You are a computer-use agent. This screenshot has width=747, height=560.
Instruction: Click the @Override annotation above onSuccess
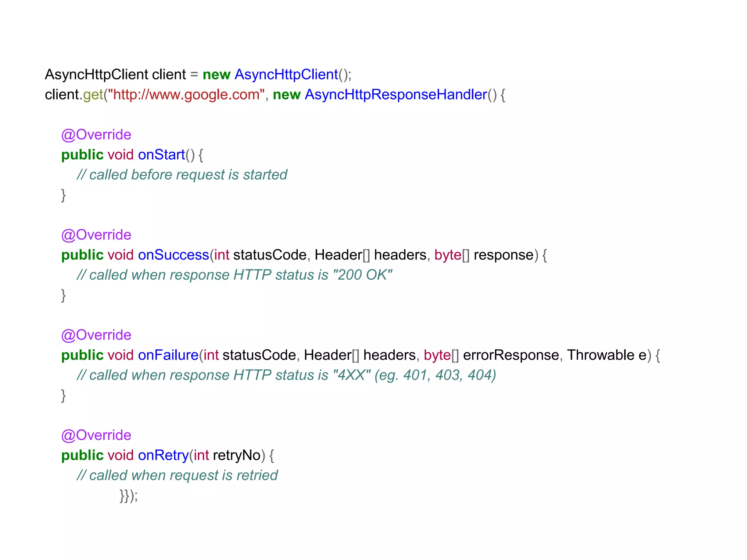coord(96,235)
